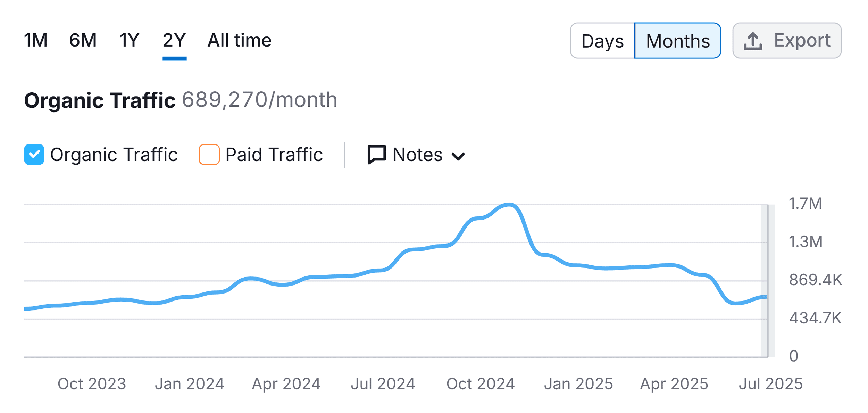Set chart granularity to Months
Viewport: 868px width, 413px height.
pos(677,41)
